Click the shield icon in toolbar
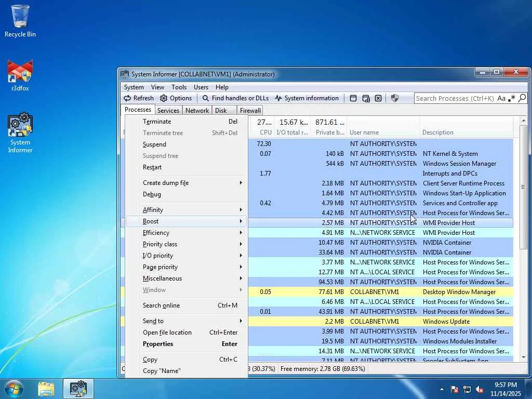The height and width of the screenshot is (399, 532). coord(395,98)
